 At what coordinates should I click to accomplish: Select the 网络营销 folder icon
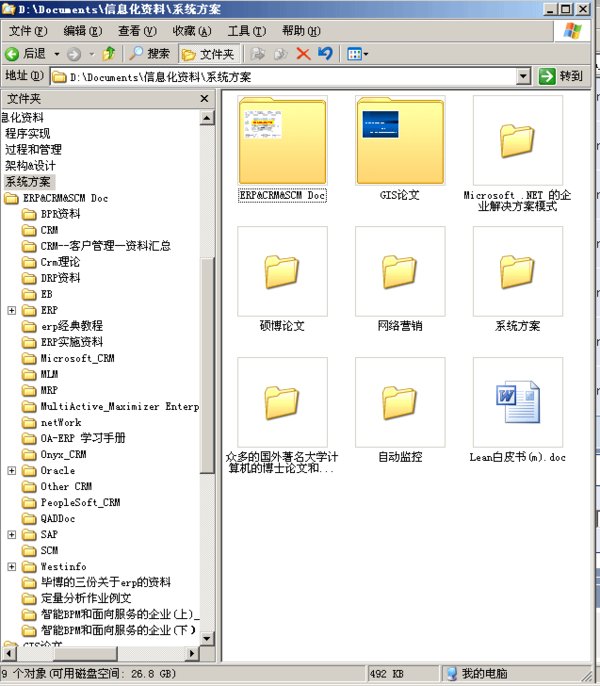coord(399,271)
